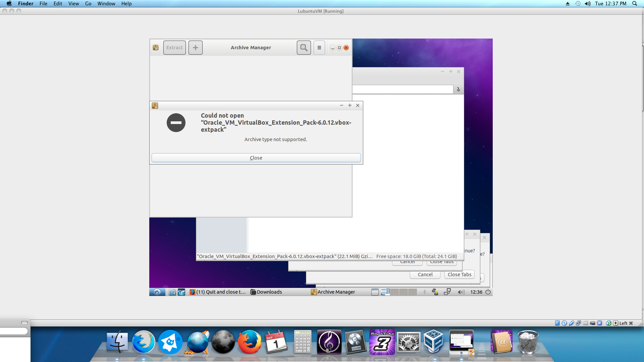Click the VirtualBox mouse integration indicator
This screenshot has height=362, width=644.
pyautogui.click(x=608, y=323)
